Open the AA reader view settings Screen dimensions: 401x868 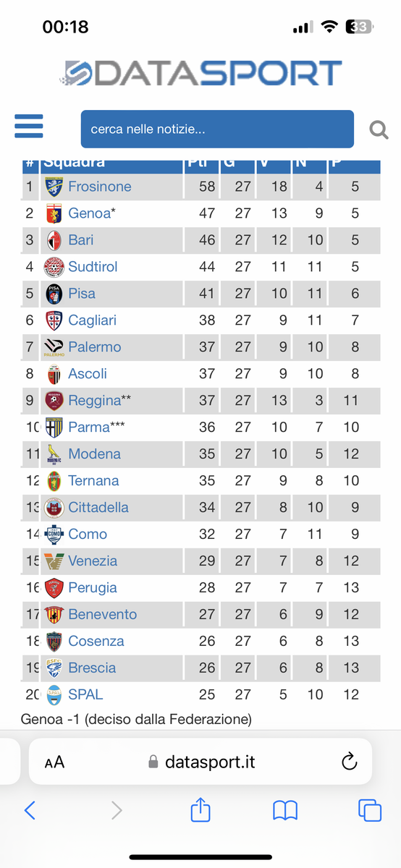point(54,762)
